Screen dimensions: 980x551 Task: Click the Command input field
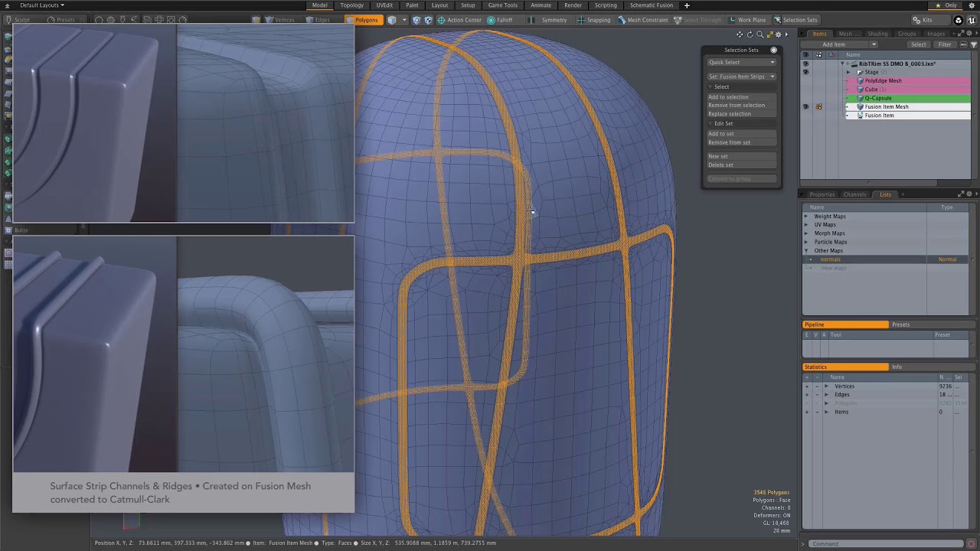tap(884, 543)
